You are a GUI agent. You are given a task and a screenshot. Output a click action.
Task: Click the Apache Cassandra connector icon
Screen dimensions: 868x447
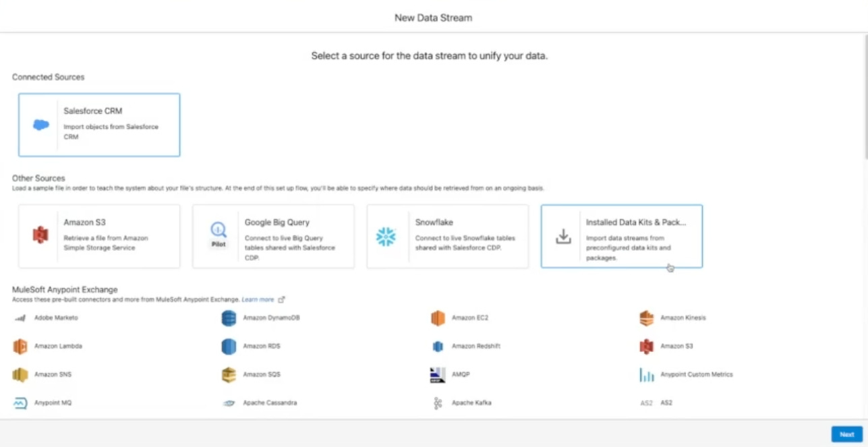(x=229, y=403)
